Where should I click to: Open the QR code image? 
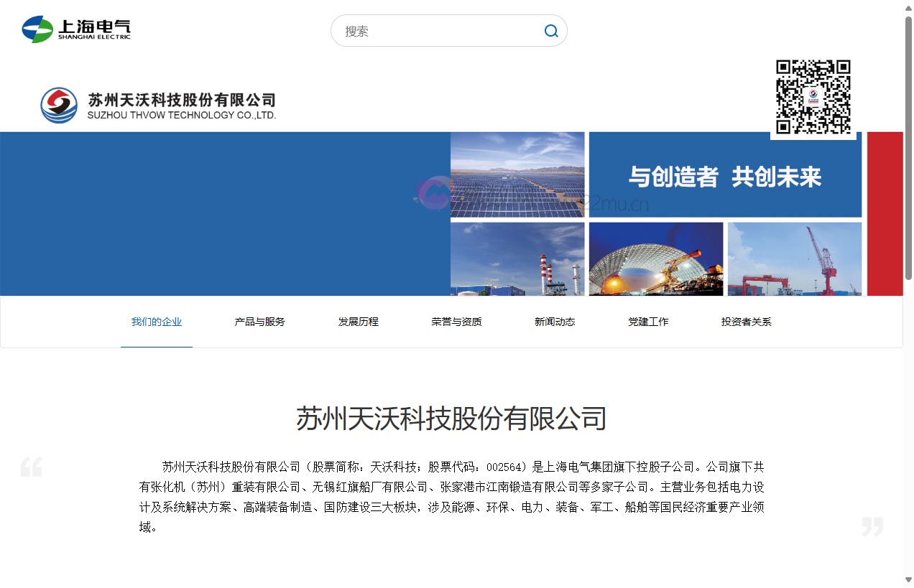[813, 97]
